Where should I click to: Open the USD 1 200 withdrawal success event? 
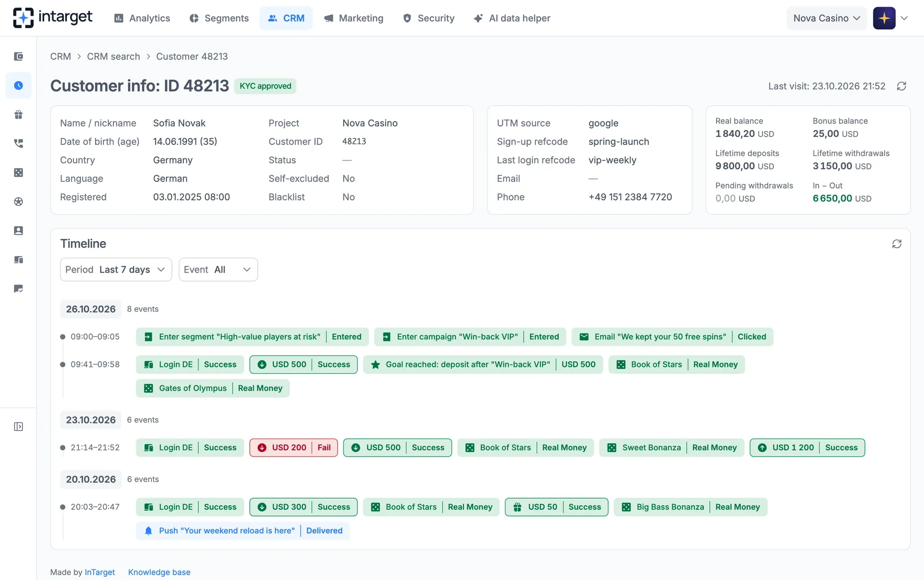click(807, 448)
